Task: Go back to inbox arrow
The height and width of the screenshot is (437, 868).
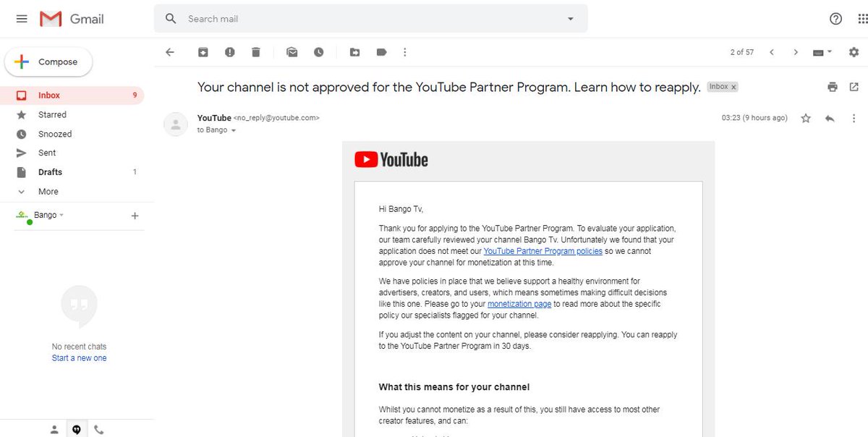Action: tap(170, 52)
